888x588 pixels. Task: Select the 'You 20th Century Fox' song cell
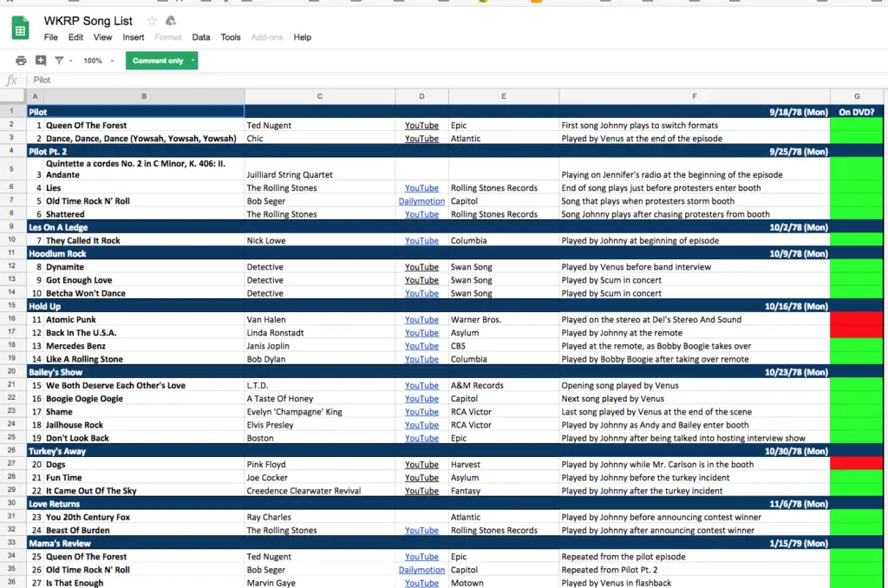pyautogui.click(x=144, y=517)
